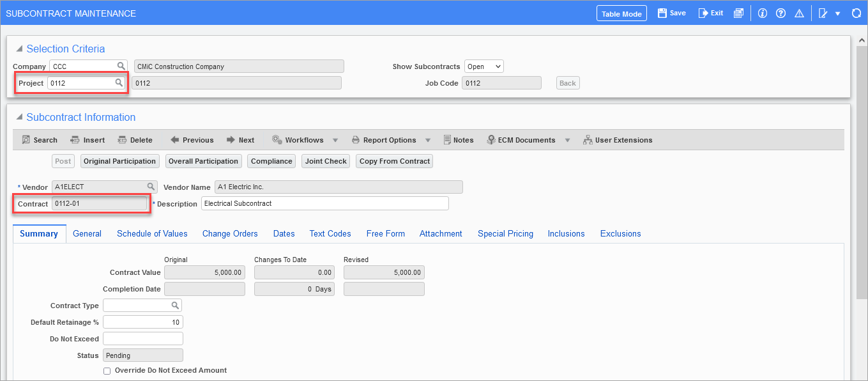Click the Company code input field
The width and height of the screenshot is (868, 381).
coord(88,66)
